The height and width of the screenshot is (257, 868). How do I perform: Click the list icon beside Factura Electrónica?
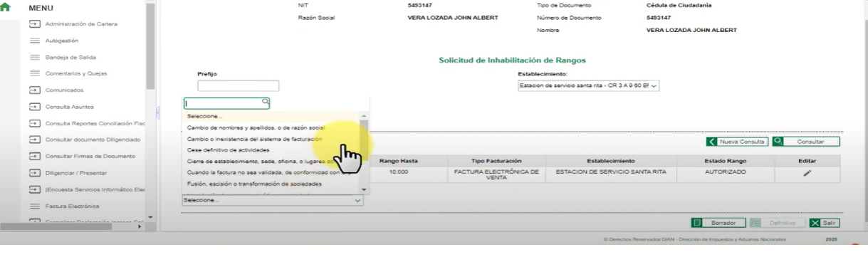[x=33, y=206]
